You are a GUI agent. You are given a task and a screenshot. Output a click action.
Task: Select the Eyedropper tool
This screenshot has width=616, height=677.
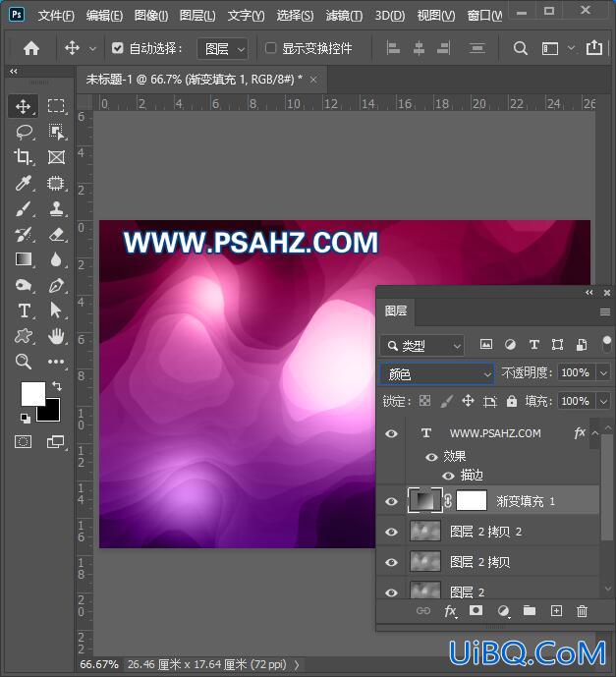click(x=23, y=183)
